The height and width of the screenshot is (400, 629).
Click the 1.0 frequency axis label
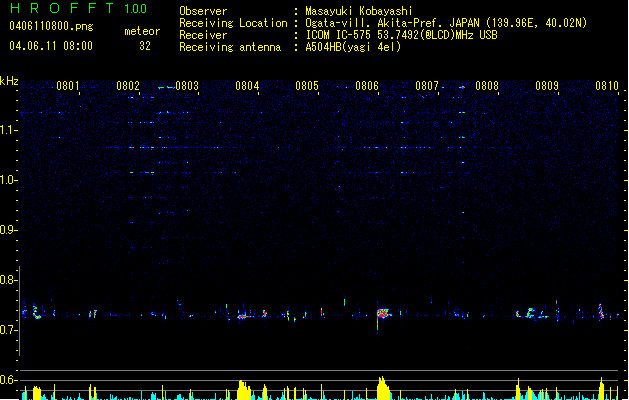pyautogui.click(x=7, y=180)
